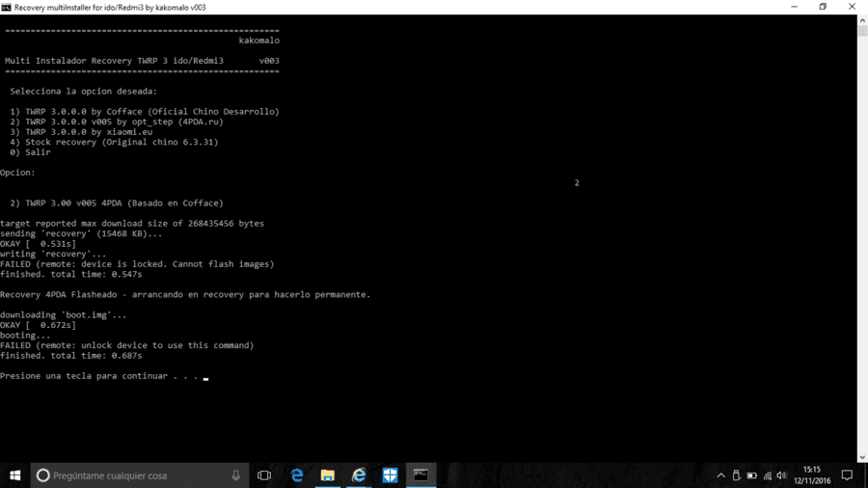Click "sending 'recovery' (15468 KB)" line
The image size is (868, 488).
pos(81,233)
